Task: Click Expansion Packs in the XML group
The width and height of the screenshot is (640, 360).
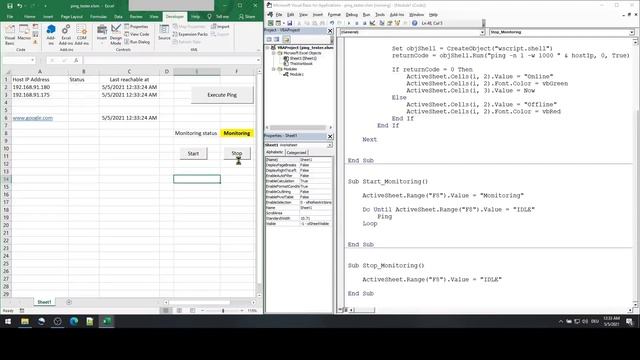Action: click(x=190, y=34)
